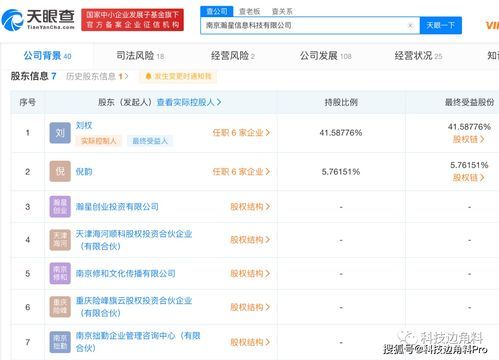Select the 查老板 search tab
Image resolution: width=499 pixels, height=360 pixels.
tap(249, 11)
